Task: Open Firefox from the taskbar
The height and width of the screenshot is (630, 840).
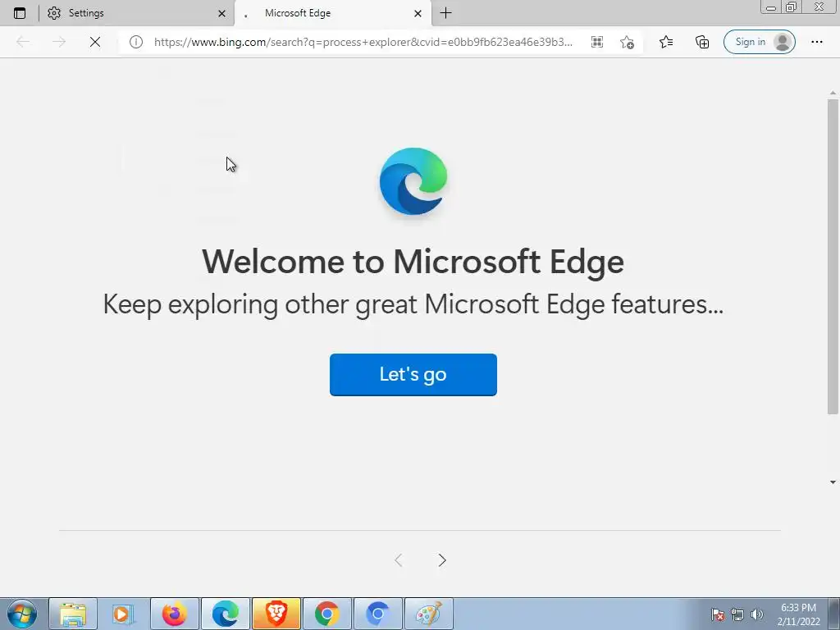Action: point(174,614)
